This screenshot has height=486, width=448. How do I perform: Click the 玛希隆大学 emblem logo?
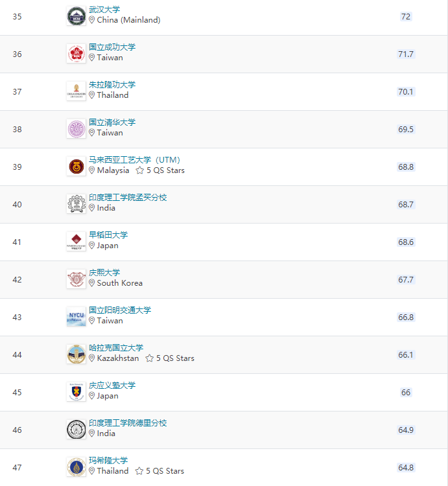(x=76, y=467)
